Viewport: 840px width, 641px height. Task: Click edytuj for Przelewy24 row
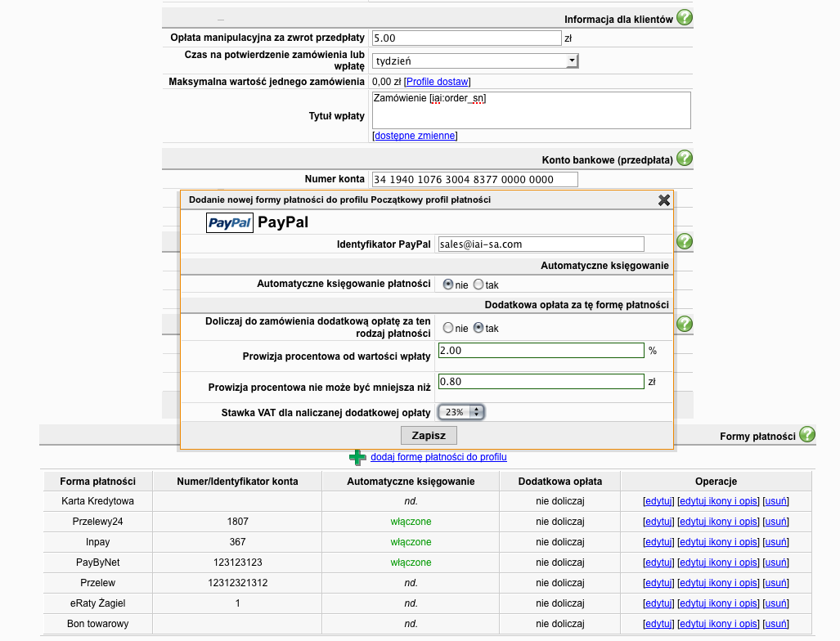click(x=658, y=522)
